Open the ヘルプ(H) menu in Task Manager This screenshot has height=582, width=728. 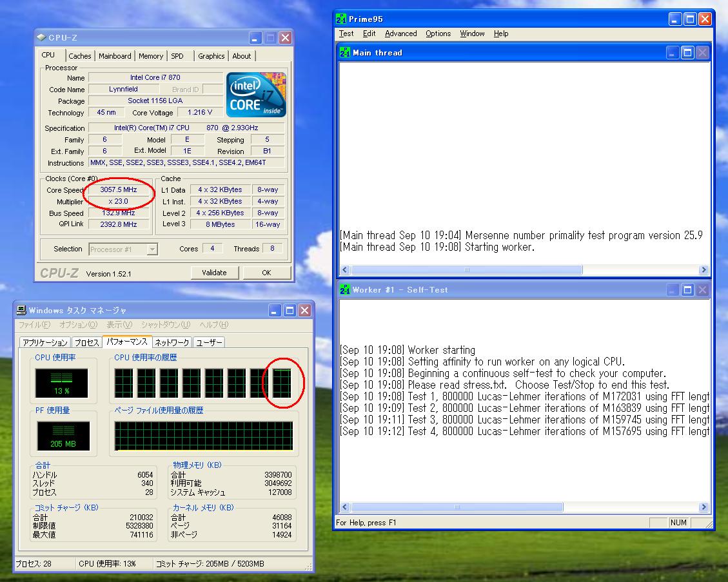(214, 324)
